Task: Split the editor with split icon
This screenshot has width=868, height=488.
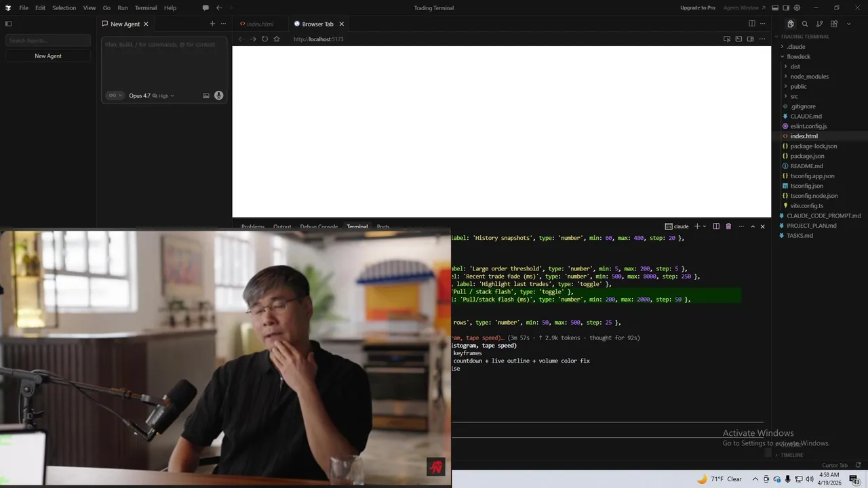Action: pos(751,24)
